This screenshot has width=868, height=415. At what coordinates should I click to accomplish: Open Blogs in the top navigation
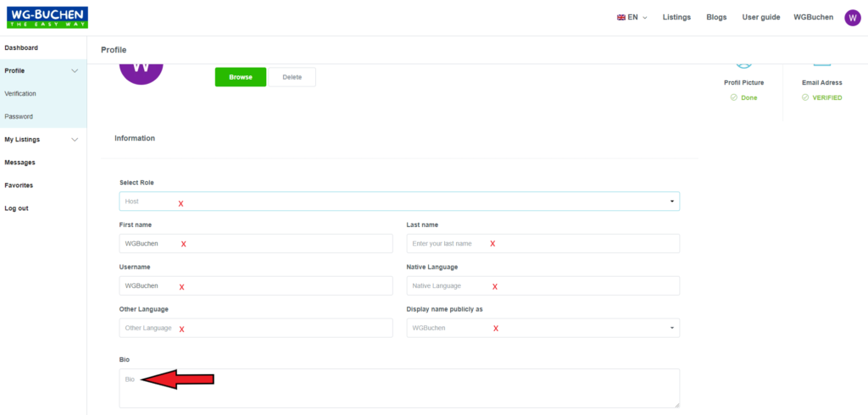(716, 17)
